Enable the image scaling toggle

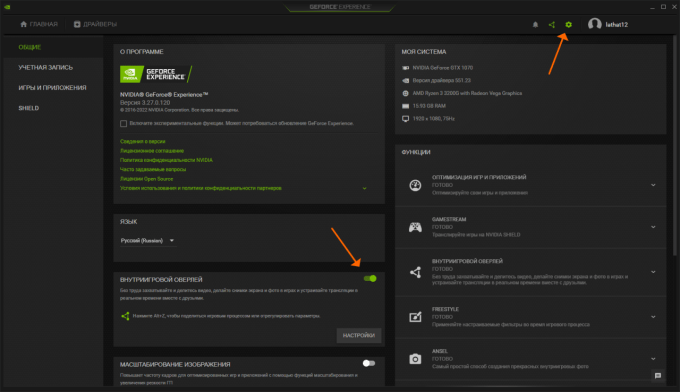[x=369, y=363]
